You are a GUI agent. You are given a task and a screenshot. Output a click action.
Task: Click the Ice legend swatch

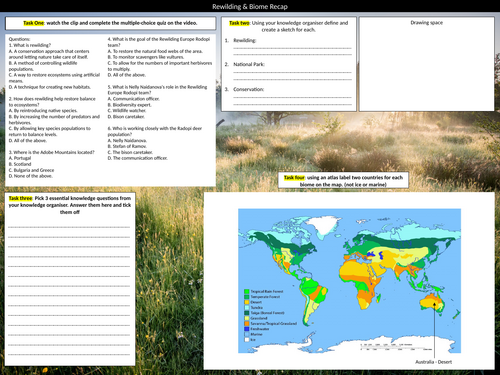click(247, 340)
